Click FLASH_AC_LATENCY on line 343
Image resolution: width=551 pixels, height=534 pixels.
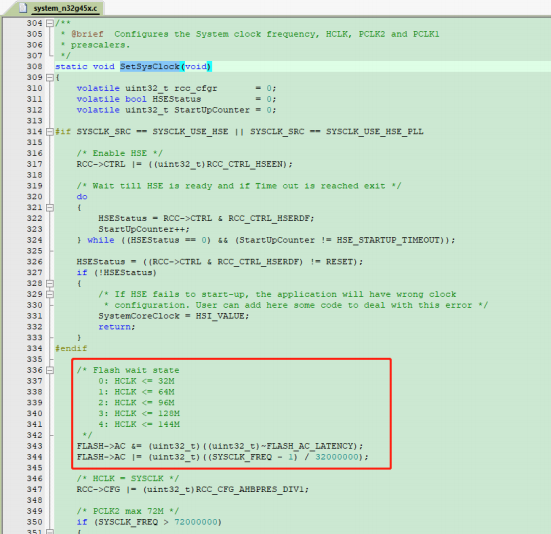click(x=309, y=446)
